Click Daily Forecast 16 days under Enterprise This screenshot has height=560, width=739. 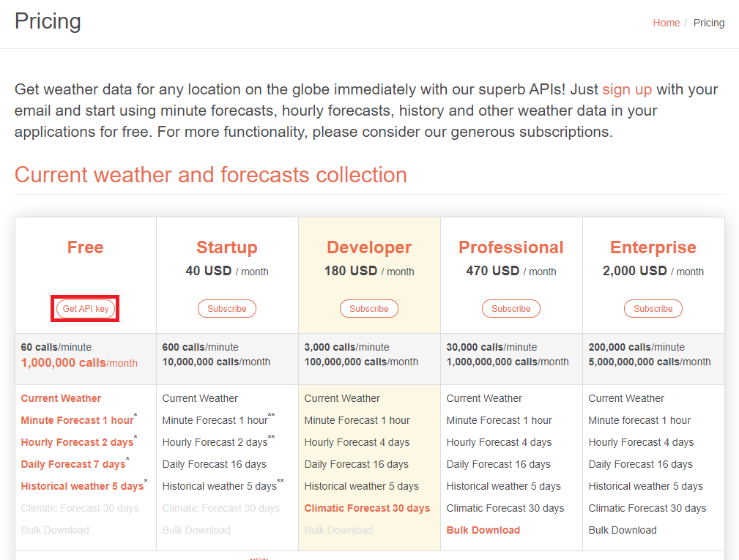point(642,464)
